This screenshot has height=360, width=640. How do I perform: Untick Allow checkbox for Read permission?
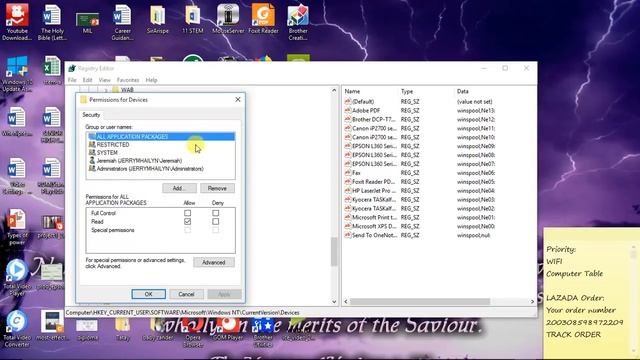pyautogui.click(x=187, y=222)
